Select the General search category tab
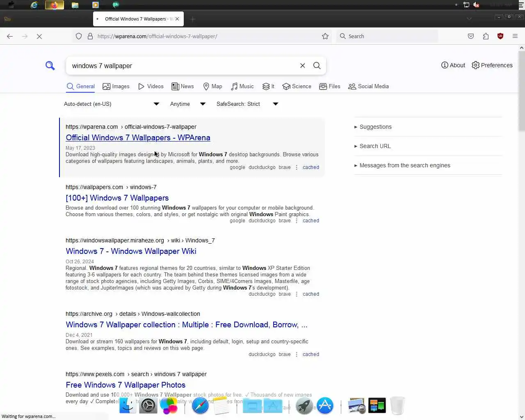This screenshot has height=420, width=525. coord(80,86)
